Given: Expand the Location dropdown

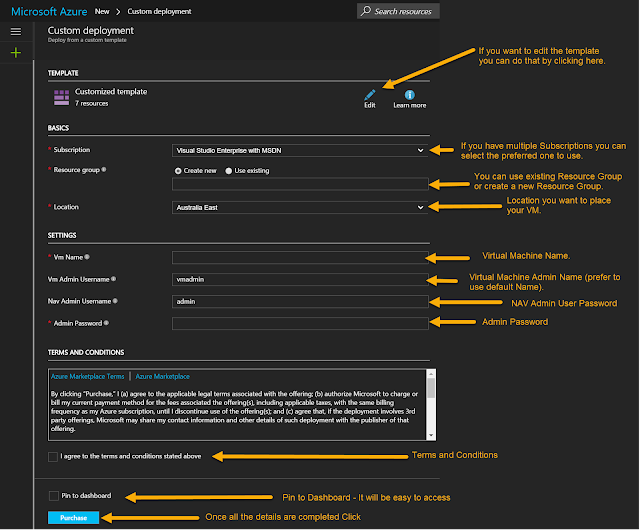Looking at the screenshot, I should point(299,207).
